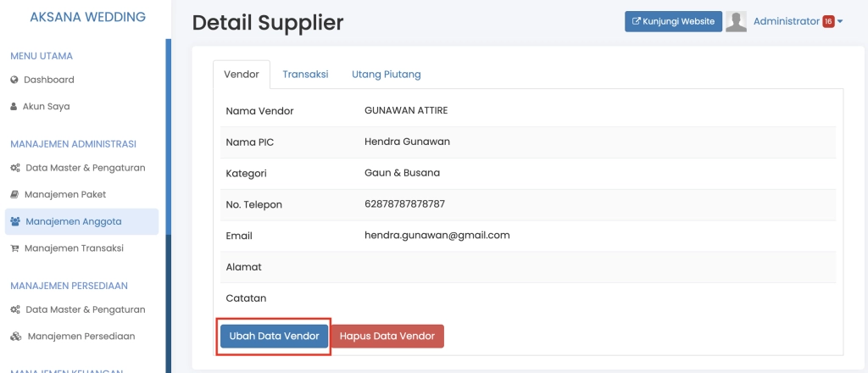Click Ubah Data Vendor button
The image size is (868, 373).
(x=274, y=336)
